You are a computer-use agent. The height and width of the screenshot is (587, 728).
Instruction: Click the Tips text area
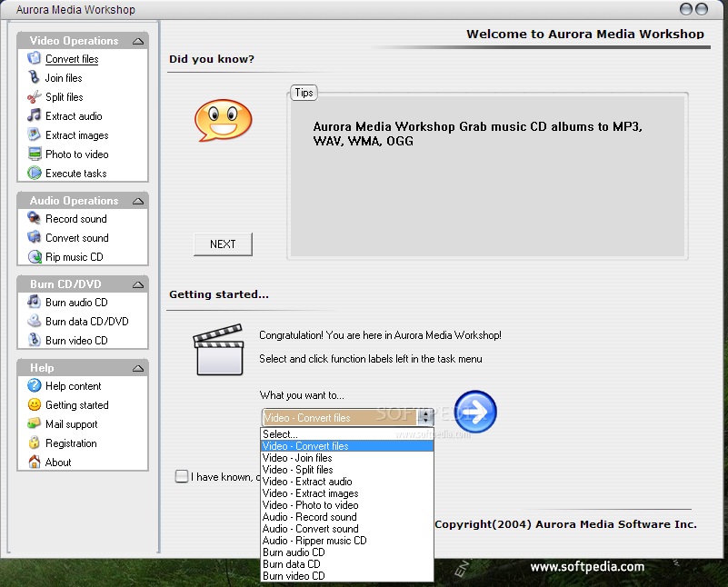point(487,175)
